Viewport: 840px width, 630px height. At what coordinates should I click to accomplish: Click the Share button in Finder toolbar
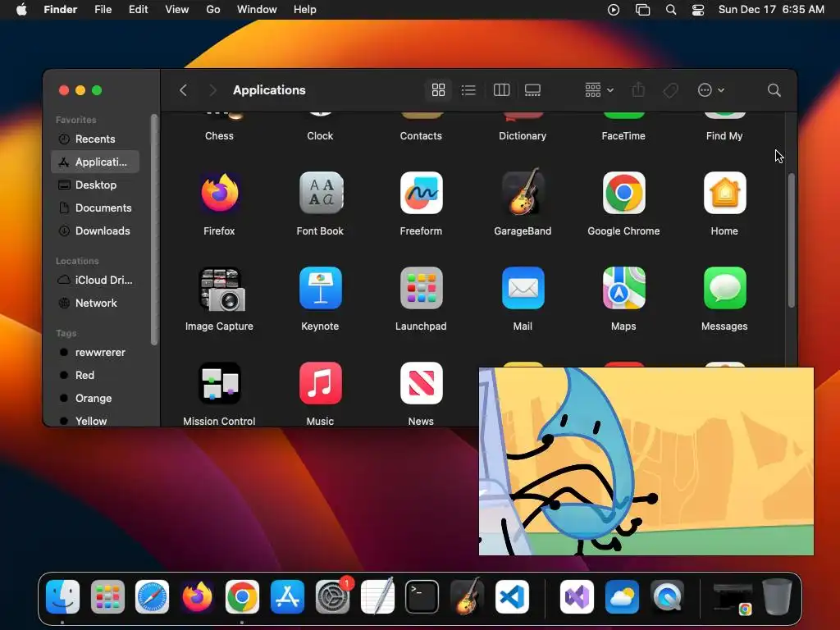(x=638, y=90)
